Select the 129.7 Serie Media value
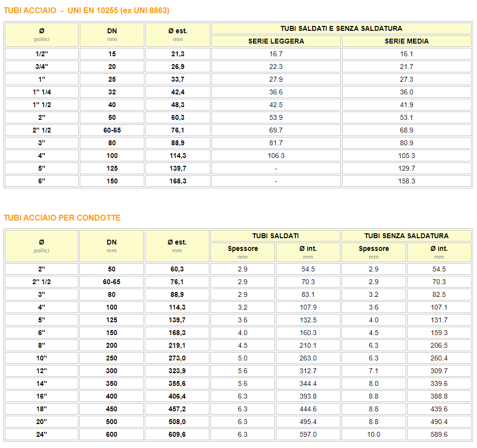Viewport: 477px width, 448px height. point(407,168)
